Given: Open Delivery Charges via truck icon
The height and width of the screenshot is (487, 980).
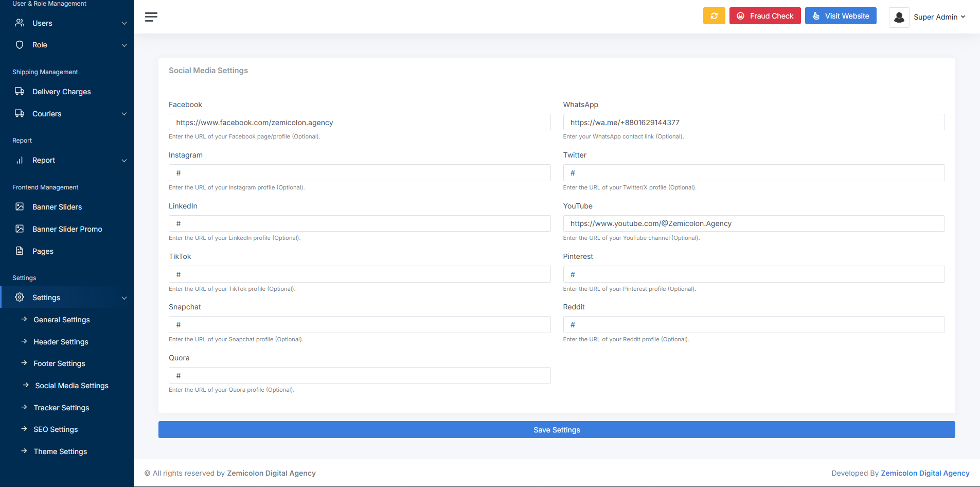Looking at the screenshot, I should tap(20, 92).
